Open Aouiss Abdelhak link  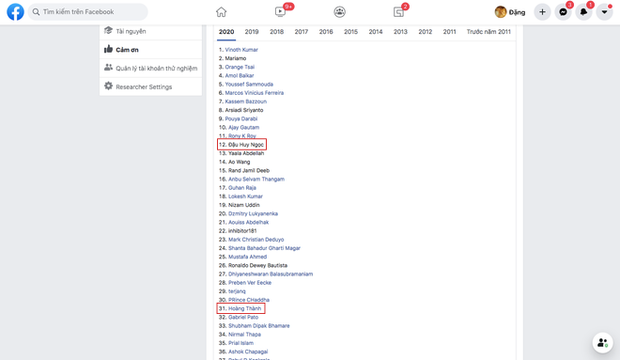pos(248,222)
